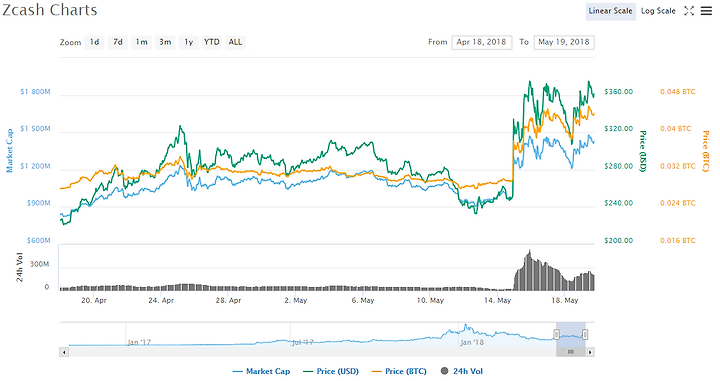Click the 18. May axis label
Screen dimensions: 720x381
pyautogui.click(x=564, y=300)
